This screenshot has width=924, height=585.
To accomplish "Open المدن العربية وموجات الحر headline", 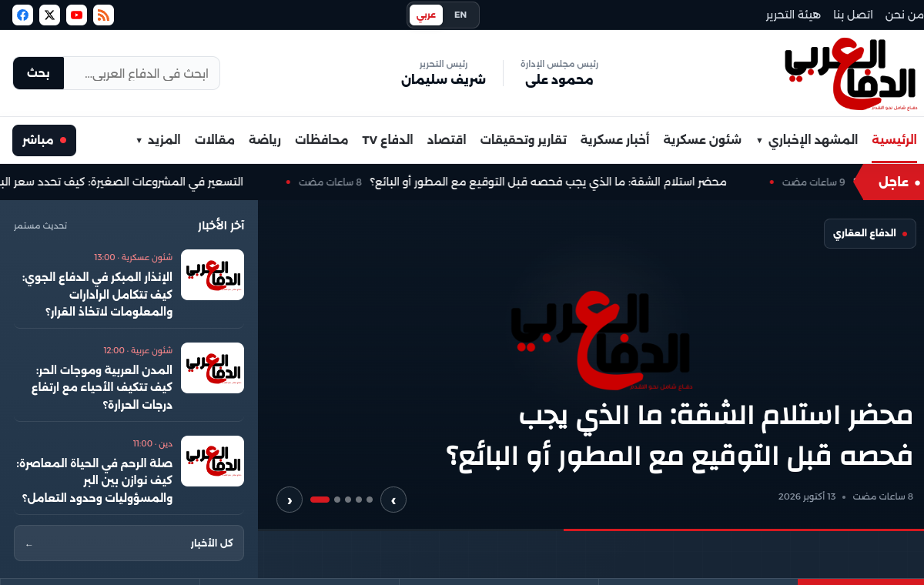I will point(102,387).
